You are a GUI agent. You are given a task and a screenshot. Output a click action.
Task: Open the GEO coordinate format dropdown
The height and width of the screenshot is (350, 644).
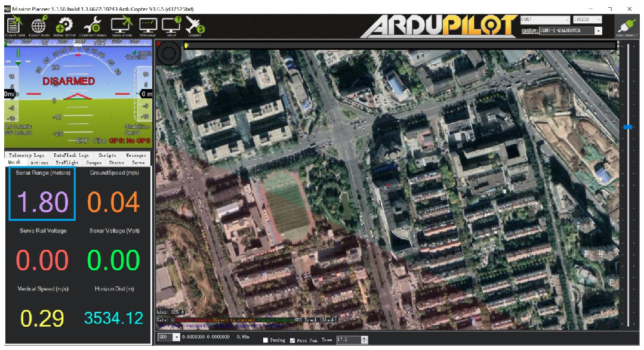click(x=169, y=337)
